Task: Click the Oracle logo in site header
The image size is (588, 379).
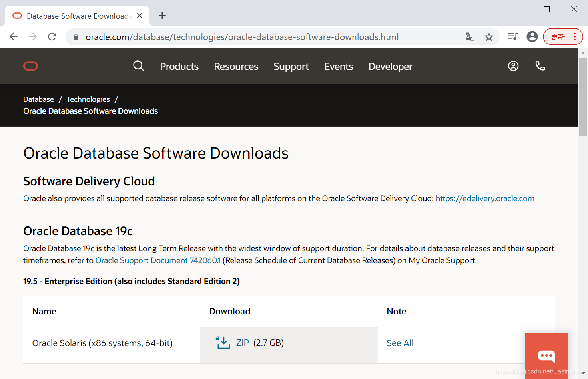Action: coord(30,66)
